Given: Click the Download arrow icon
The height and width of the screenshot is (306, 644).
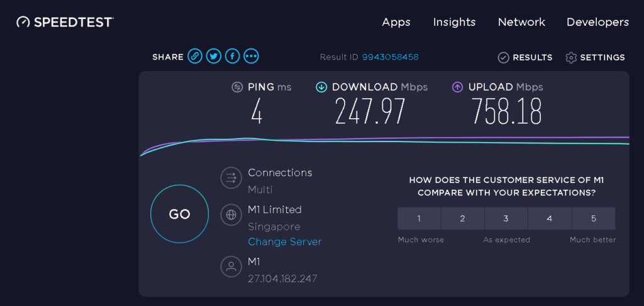Looking at the screenshot, I should [321, 87].
